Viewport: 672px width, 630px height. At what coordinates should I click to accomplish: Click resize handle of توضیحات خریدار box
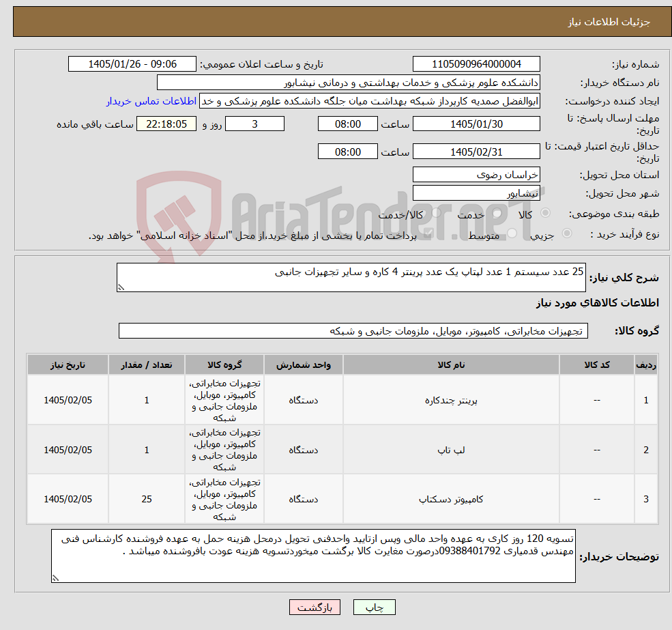click(x=55, y=577)
